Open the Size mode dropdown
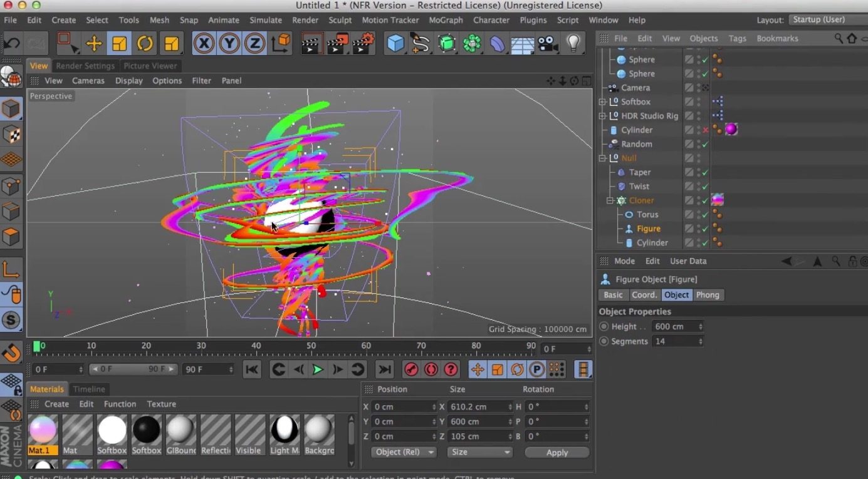Screen dimensions: 868x479 coord(479,452)
